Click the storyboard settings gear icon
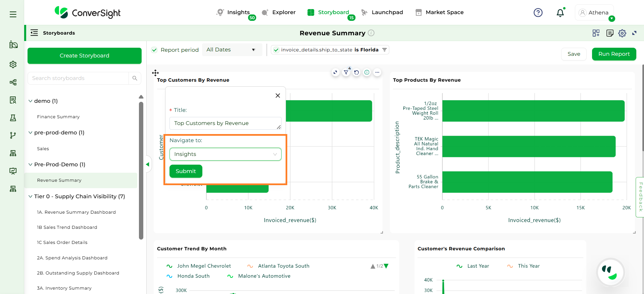This screenshot has height=294, width=644. 622,33
